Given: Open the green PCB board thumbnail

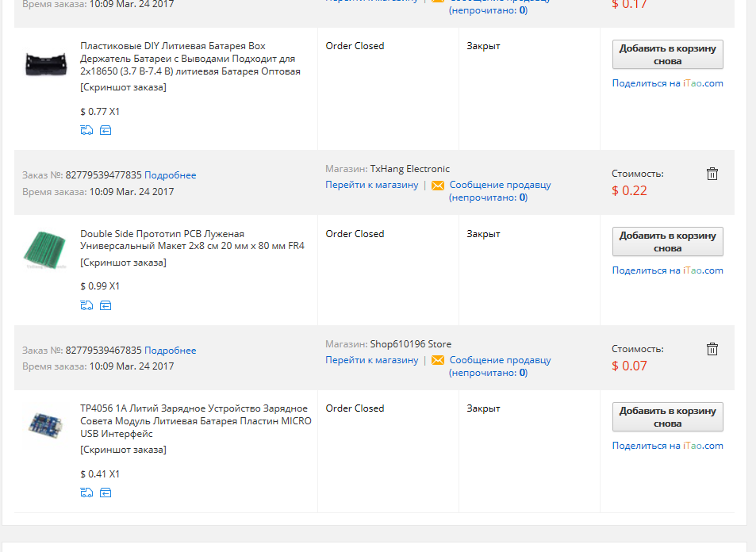Looking at the screenshot, I should [45, 249].
